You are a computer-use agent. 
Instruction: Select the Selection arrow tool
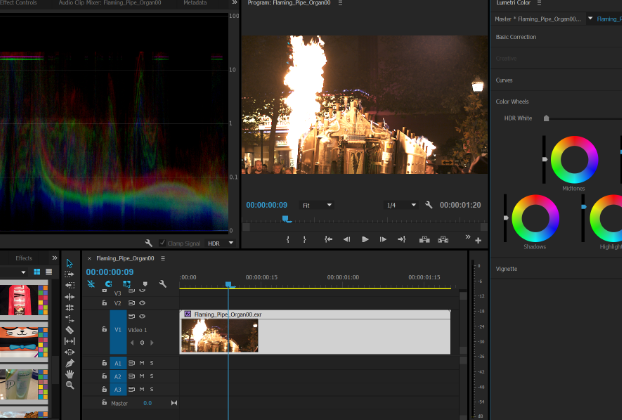click(69, 263)
